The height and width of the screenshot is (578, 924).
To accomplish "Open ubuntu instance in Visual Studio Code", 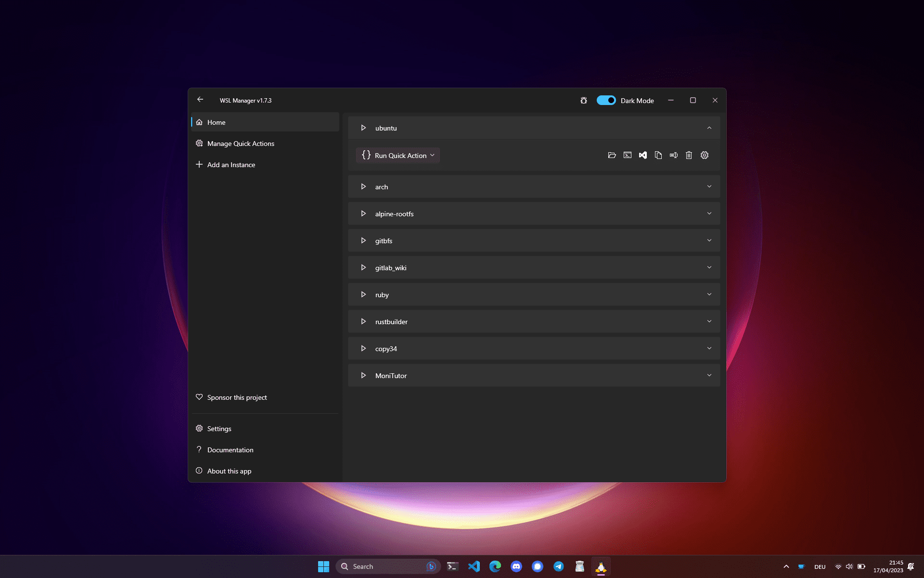I will point(642,155).
